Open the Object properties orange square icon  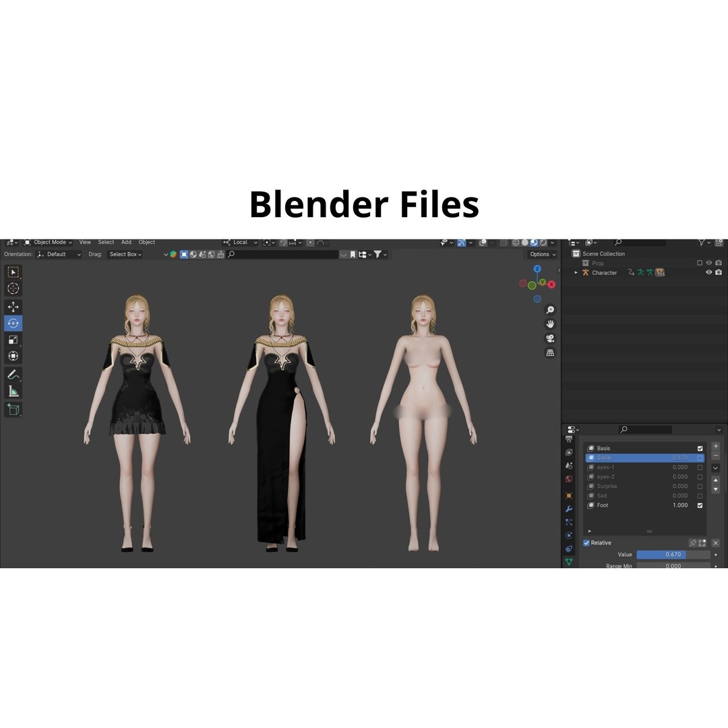[569, 495]
